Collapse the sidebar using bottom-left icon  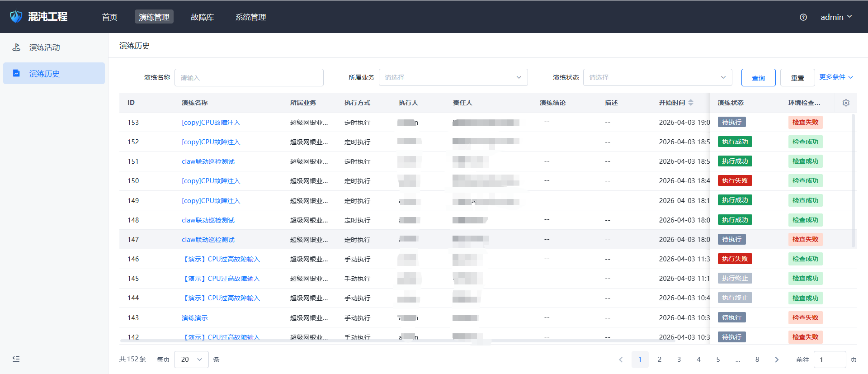[16, 359]
